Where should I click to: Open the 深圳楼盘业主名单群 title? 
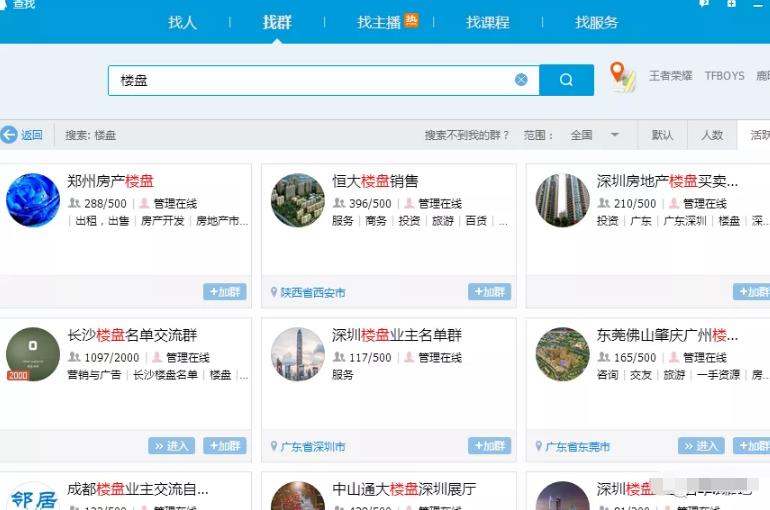(x=397, y=335)
